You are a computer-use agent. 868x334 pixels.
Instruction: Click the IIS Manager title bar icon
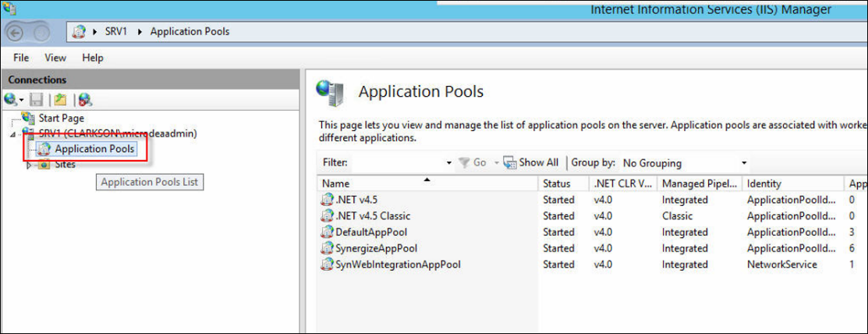9,8
